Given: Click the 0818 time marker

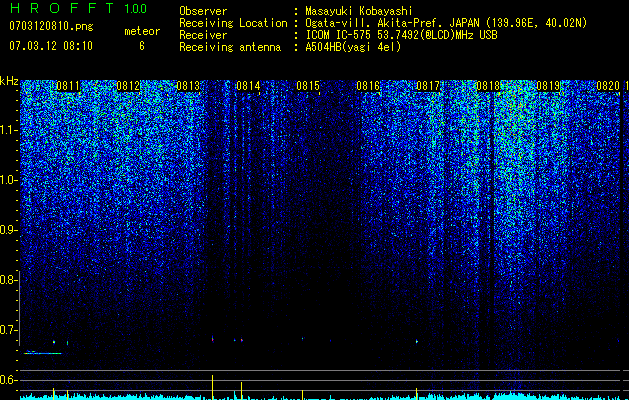Looking at the screenshot, I should point(488,86).
